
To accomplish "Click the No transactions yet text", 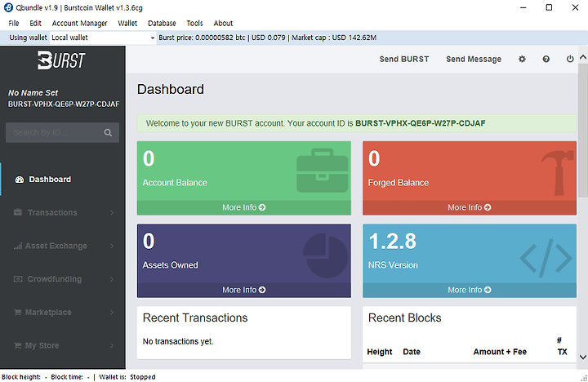I will point(178,341).
